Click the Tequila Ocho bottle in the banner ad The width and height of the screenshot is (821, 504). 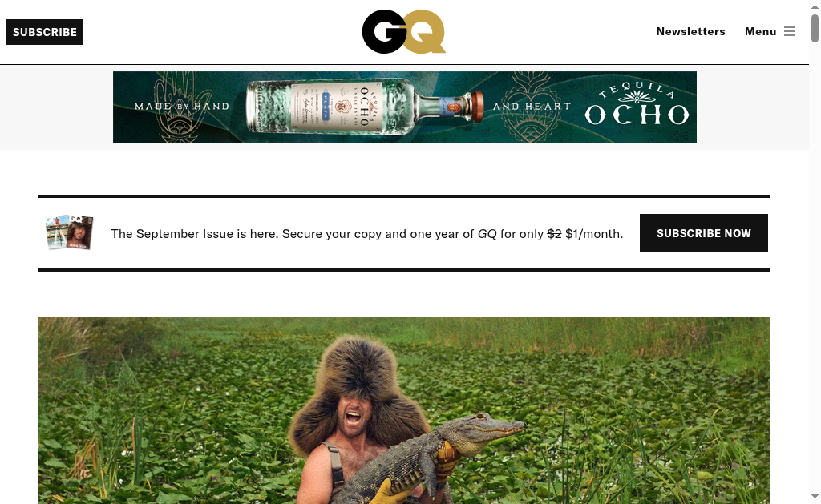(x=365, y=107)
